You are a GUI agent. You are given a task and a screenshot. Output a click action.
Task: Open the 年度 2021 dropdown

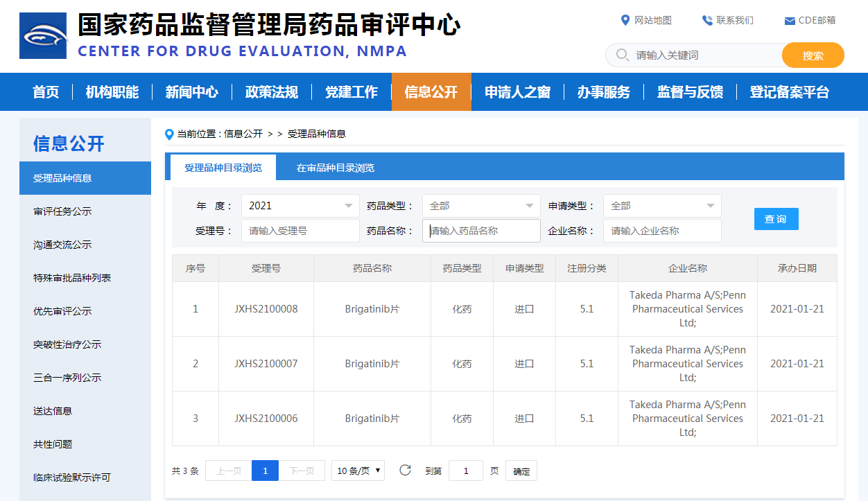click(x=300, y=206)
